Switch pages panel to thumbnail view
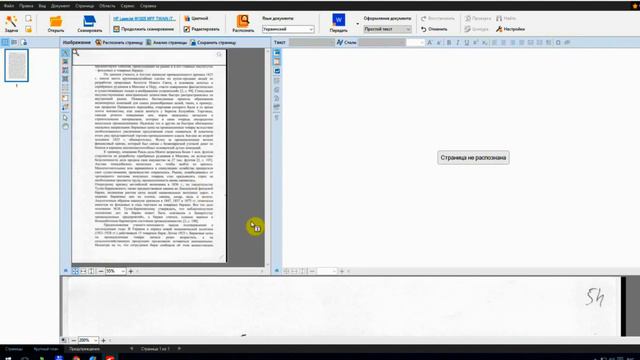The image size is (640, 360). [x=5, y=42]
